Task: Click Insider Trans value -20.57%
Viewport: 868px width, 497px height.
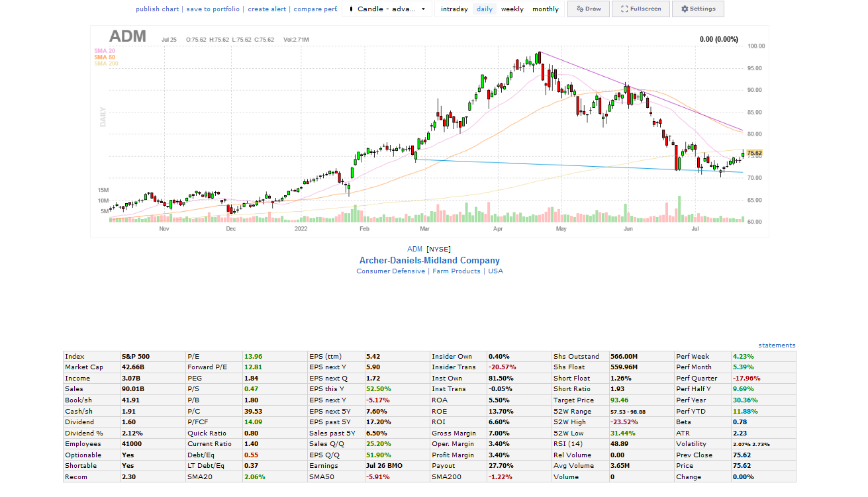Action: tap(502, 367)
